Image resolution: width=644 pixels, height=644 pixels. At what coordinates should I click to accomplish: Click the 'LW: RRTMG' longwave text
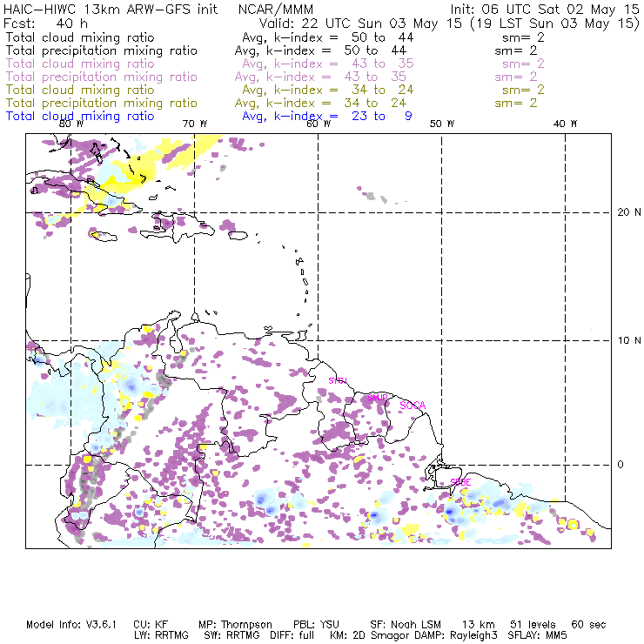tap(161, 635)
